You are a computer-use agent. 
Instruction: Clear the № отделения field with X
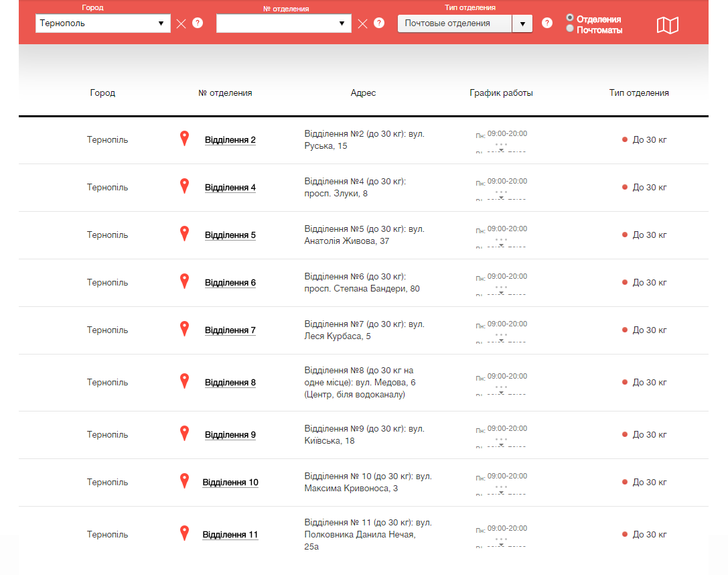pos(362,23)
